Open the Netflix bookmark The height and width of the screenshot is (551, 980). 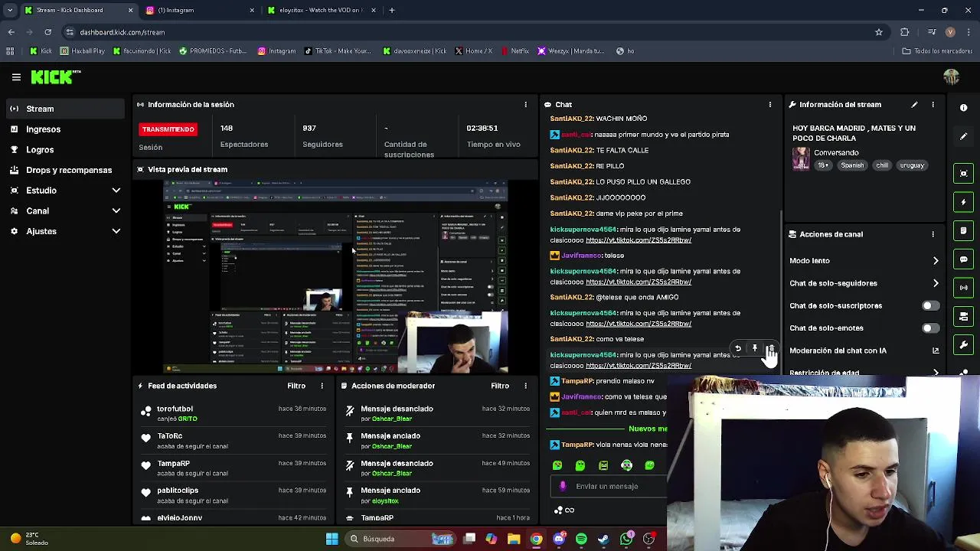pyautogui.click(x=514, y=51)
